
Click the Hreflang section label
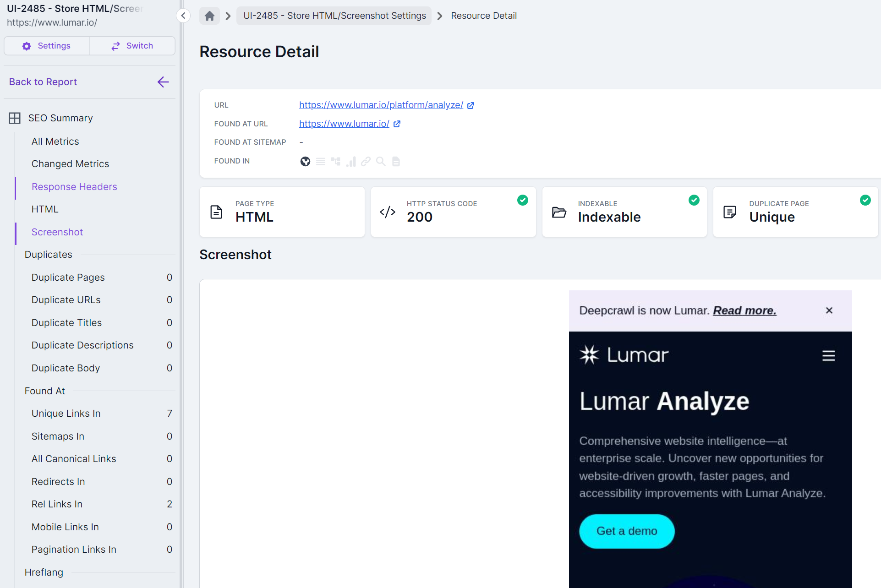(44, 572)
